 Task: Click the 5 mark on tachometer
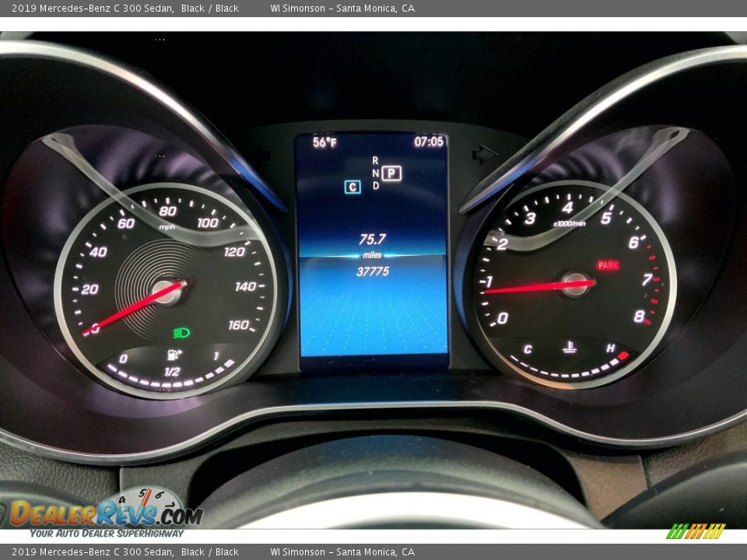coord(606,218)
